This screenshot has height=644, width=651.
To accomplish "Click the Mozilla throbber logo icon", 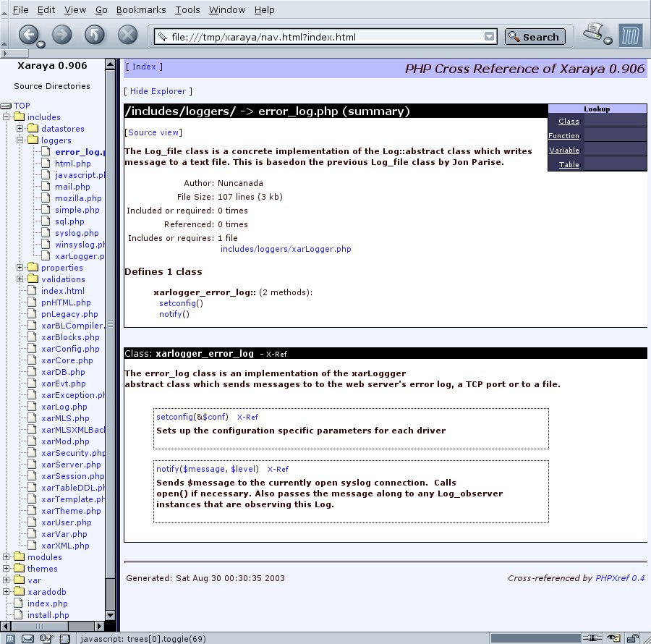I will pyautogui.click(x=631, y=35).
